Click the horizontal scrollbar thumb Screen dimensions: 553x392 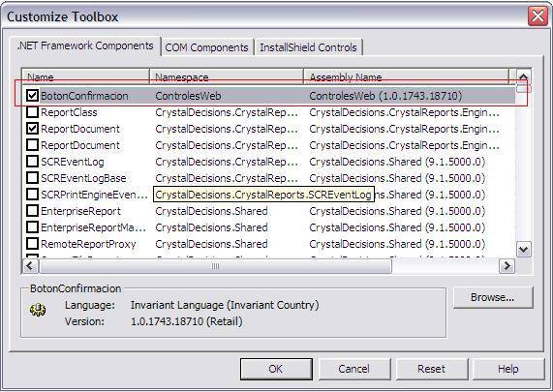click(216, 266)
